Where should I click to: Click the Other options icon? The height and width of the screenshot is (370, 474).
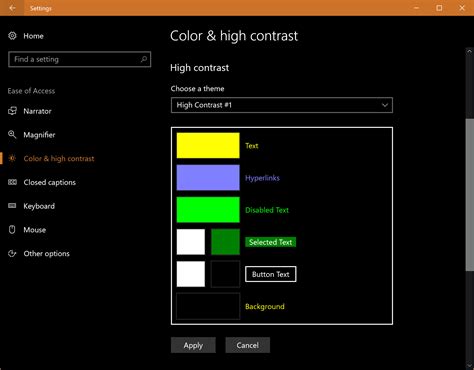click(x=12, y=253)
